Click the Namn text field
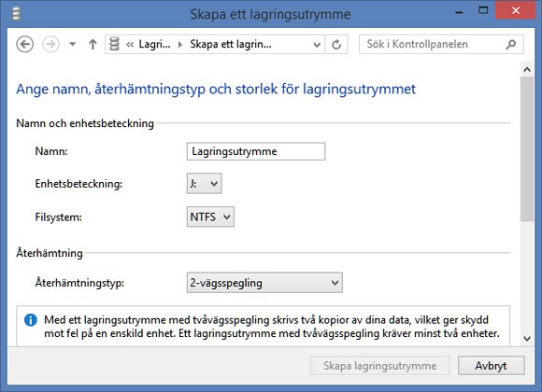 coord(256,151)
